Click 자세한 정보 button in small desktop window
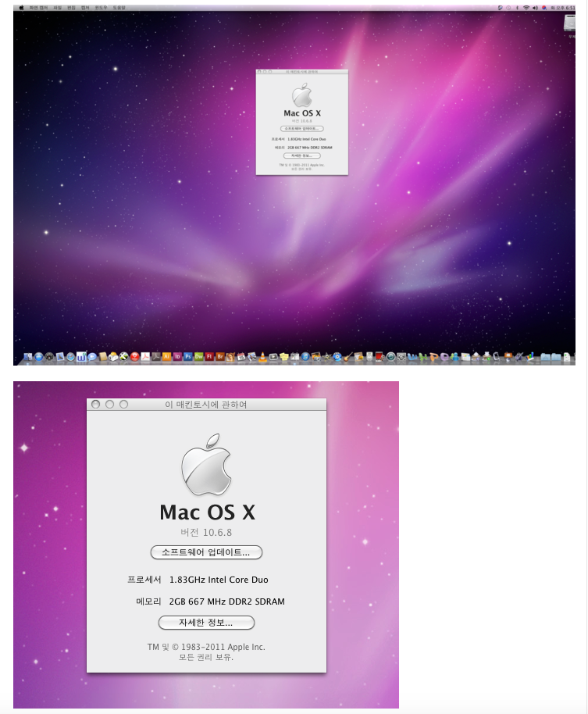This screenshot has height=714, width=588. tap(301, 155)
